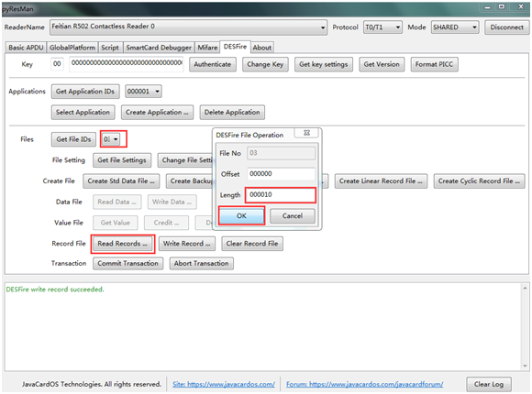The width and height of the screenshot is (532, 394).
Task: Open the file ID dropdown
Action: (x=111, y=139)
